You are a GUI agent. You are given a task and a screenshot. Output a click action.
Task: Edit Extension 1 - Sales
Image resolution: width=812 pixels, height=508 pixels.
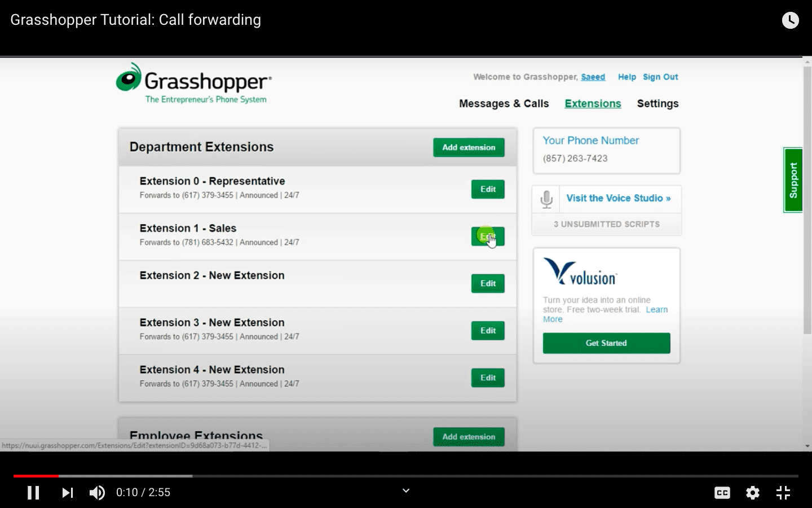coord(488,237)
